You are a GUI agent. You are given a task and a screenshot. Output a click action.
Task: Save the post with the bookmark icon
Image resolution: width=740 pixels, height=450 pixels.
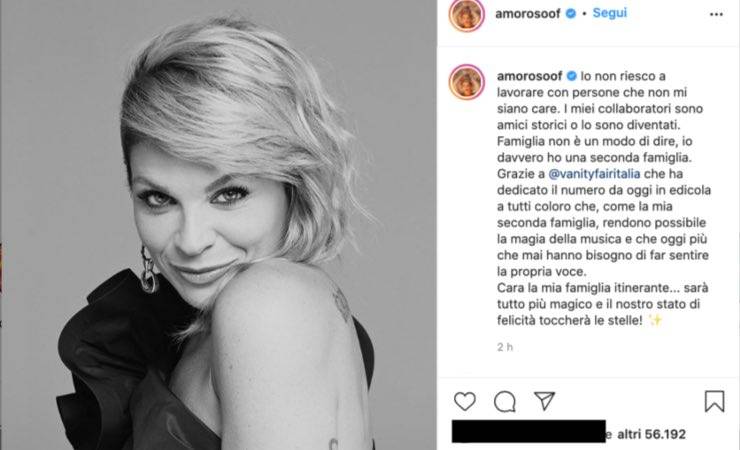pyautogui.click(x=715, y=401)
